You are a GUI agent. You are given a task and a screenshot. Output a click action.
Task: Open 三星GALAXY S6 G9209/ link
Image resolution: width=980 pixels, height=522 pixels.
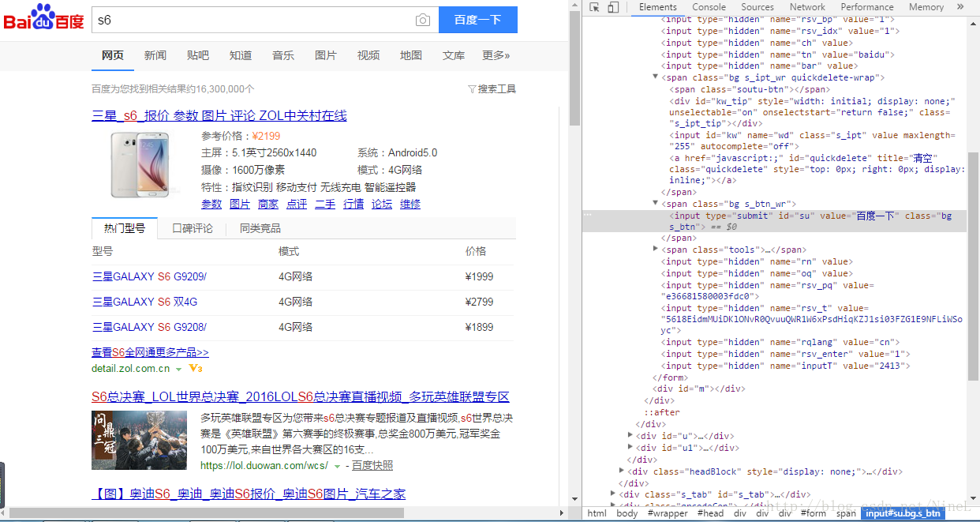[x=149, y=276]
